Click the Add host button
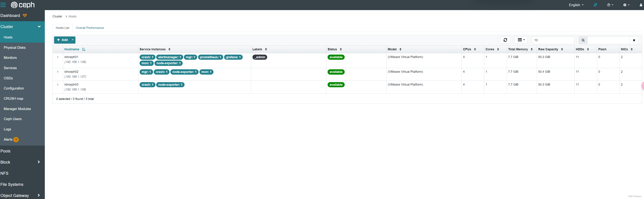Screen dimensions: 644x199 pyautogui.click(x=62, y=40)
